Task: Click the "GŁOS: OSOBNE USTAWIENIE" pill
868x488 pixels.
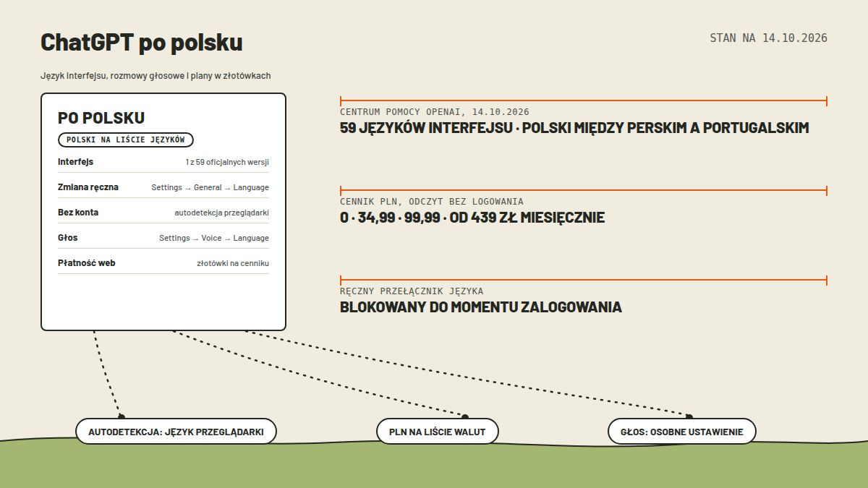Action: (x=682, y=432)
